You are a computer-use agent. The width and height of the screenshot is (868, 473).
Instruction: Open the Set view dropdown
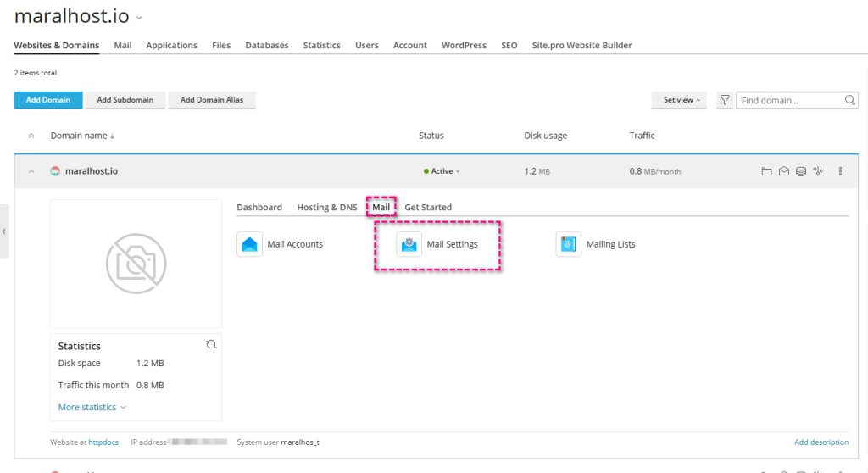(679, 100)
